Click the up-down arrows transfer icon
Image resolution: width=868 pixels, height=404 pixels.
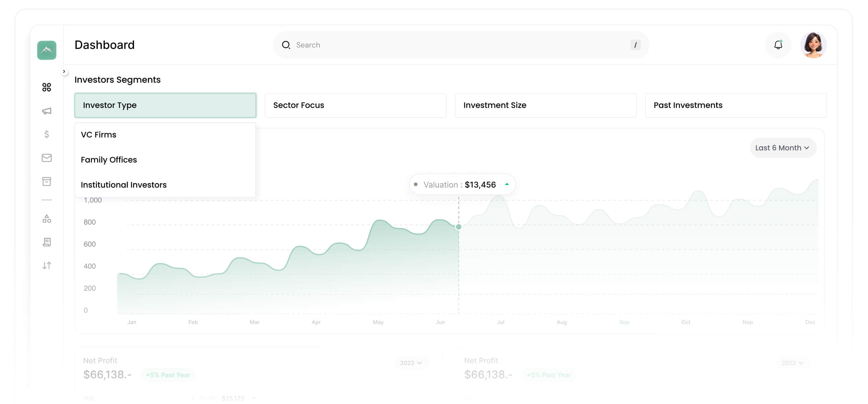coord(47,265)
